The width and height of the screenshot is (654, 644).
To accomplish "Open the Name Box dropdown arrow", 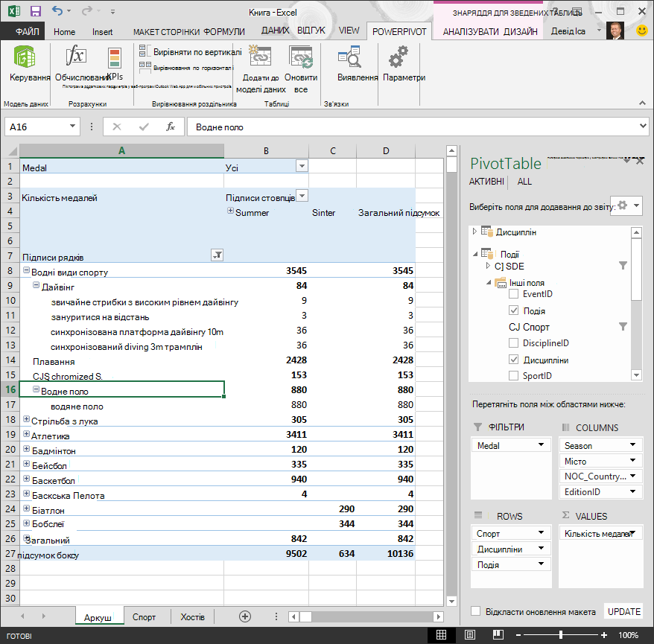I will [x=72, y=127].
